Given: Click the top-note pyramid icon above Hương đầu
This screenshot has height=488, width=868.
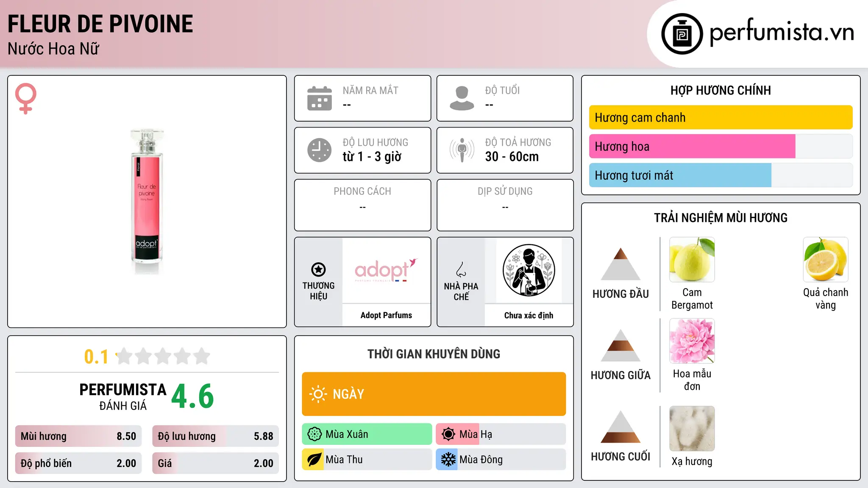Looking at the screenshot, I should [x=620, y=264].
